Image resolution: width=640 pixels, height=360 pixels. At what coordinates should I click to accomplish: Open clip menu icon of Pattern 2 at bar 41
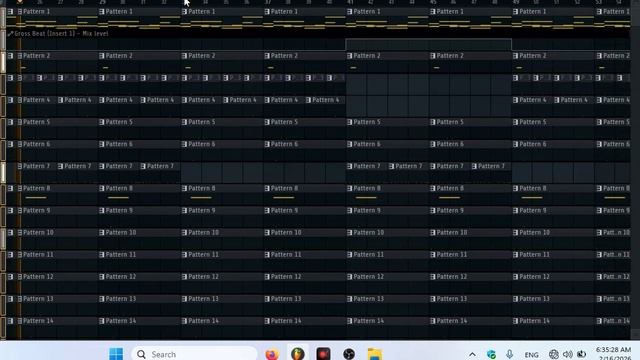pyautogui.click(x=350, y=56)
